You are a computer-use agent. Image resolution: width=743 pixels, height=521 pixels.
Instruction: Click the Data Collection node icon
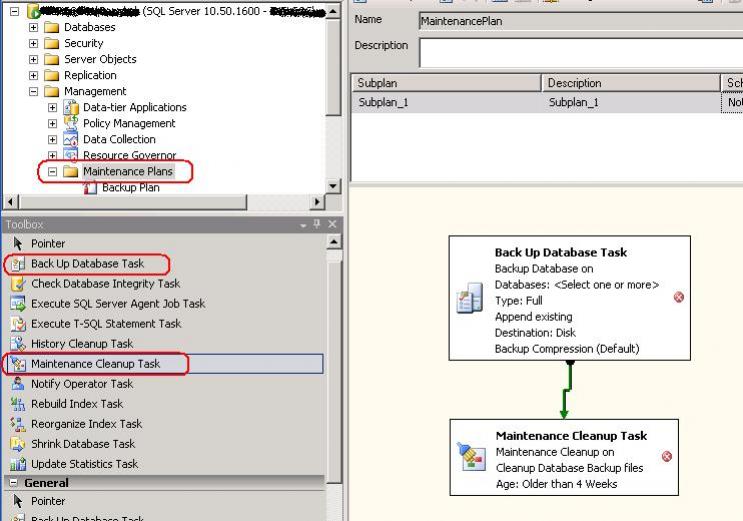point(71,139)
